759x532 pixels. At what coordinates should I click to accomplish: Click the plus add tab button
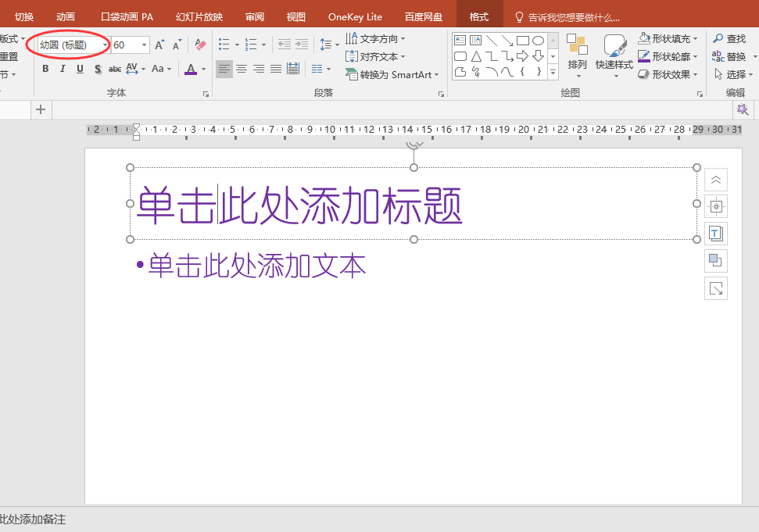coord(41,110)
